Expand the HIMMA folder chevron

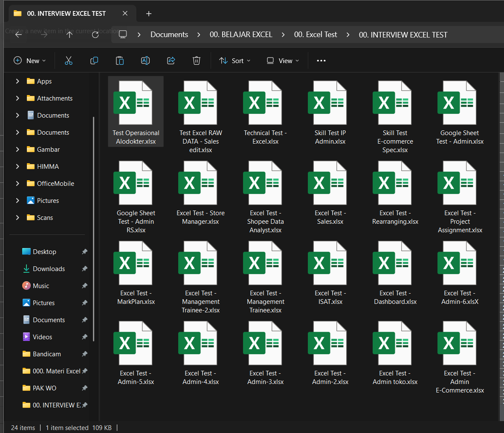(x=17, y=166)
